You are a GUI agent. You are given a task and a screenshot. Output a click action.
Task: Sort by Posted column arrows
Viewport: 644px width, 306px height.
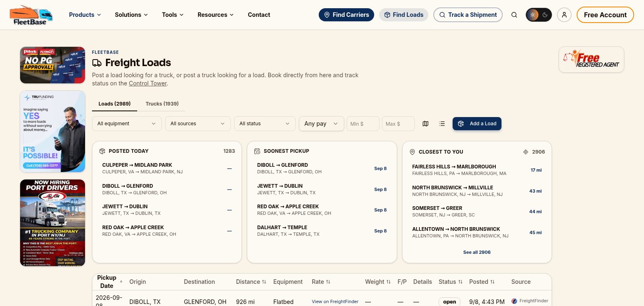click(x=492, y=282)
